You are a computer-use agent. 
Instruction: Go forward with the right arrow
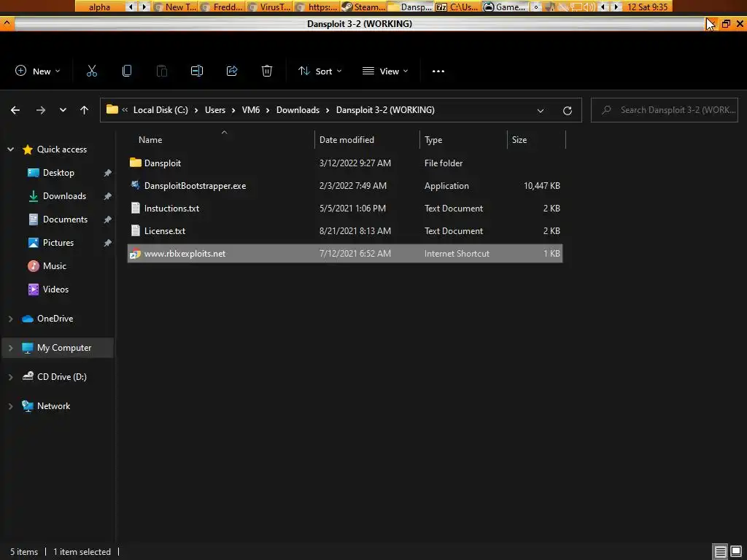[x=41, y=110]
